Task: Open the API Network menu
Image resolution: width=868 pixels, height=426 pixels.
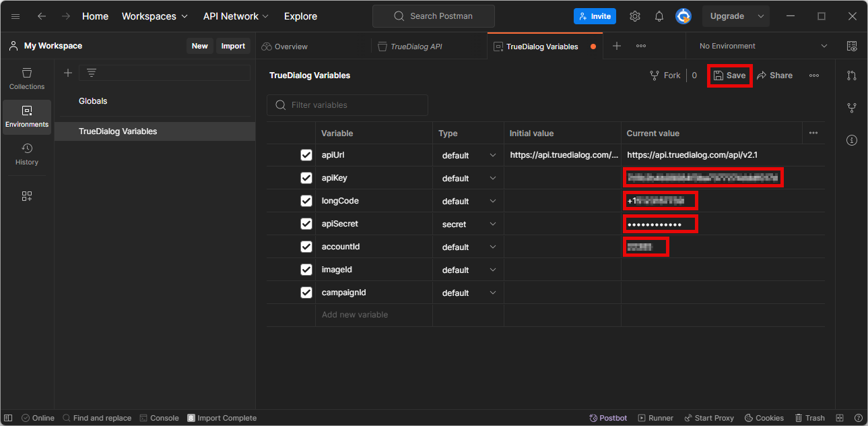Action: (x=236, y=16)
